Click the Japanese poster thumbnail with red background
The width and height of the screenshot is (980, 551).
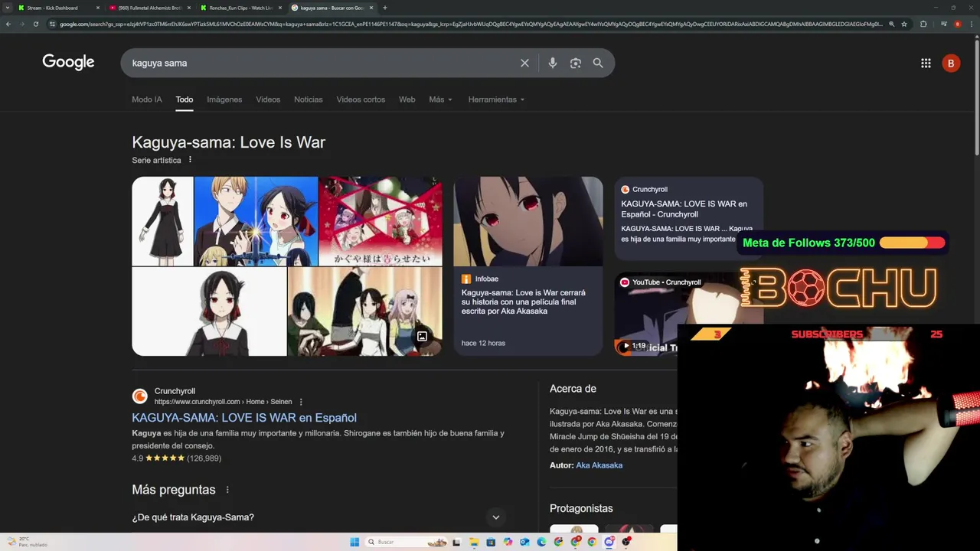point(381,221)
